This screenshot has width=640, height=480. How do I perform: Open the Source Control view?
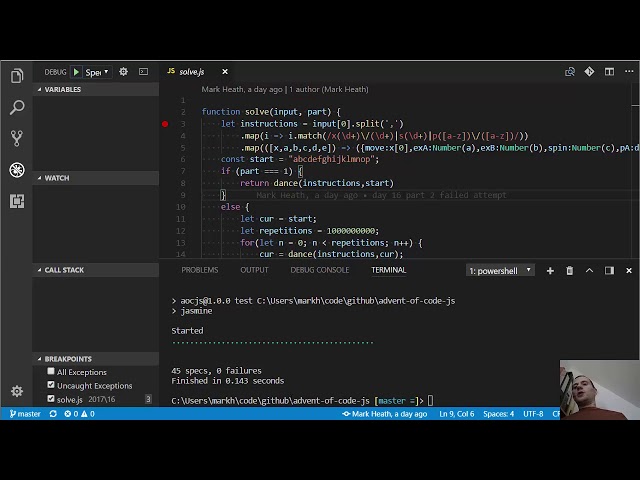point(17,138)
